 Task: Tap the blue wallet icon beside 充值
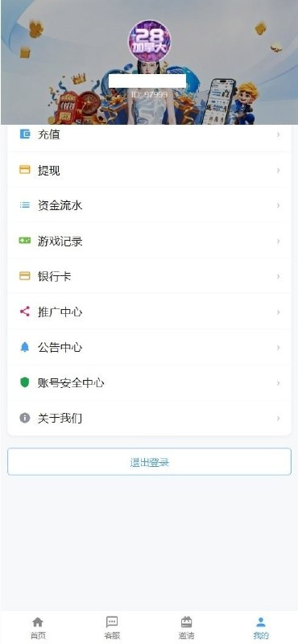point(25,134)
